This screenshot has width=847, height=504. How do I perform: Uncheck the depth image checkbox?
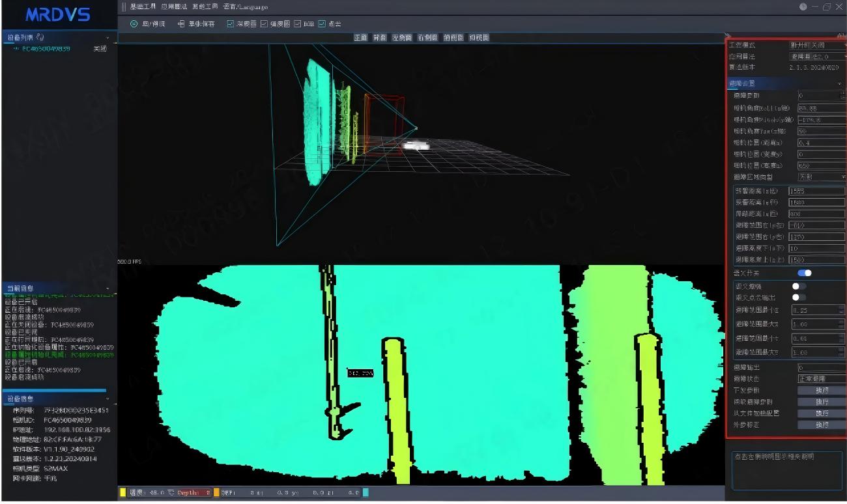click(x=231, y=24)
